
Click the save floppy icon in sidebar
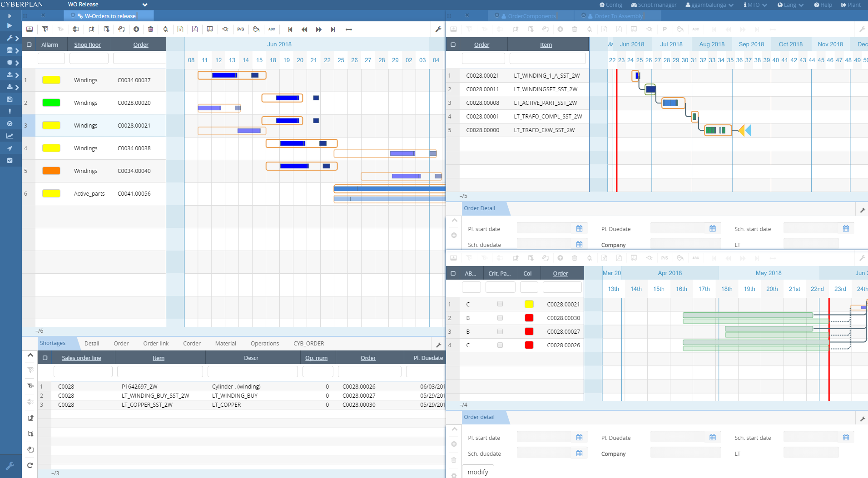click(10, 99)
